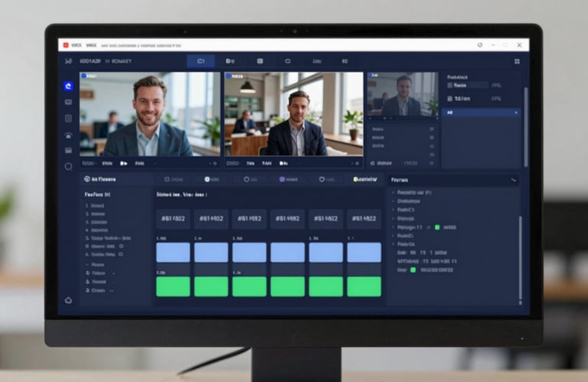Click the scissors-like logo icon above the sidebar
Viewport: 588px width, 382px height.
68,61
